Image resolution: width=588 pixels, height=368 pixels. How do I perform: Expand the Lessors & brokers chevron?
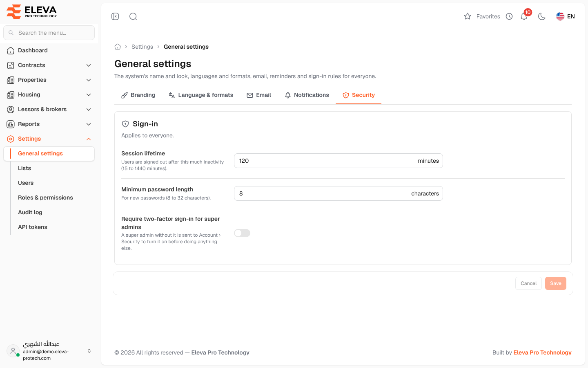pyautogui.click(x=89, y=110)
